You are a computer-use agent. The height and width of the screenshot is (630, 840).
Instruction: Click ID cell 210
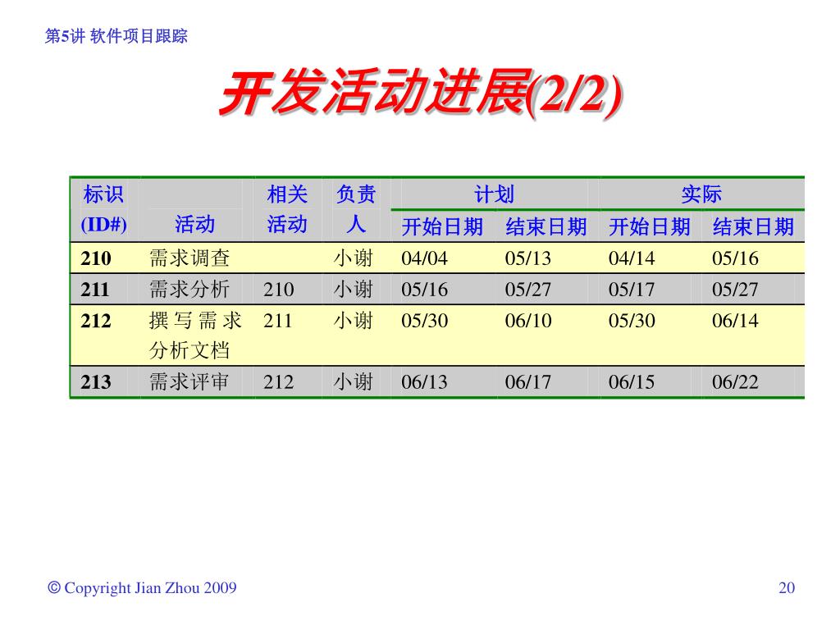(96, 258)
